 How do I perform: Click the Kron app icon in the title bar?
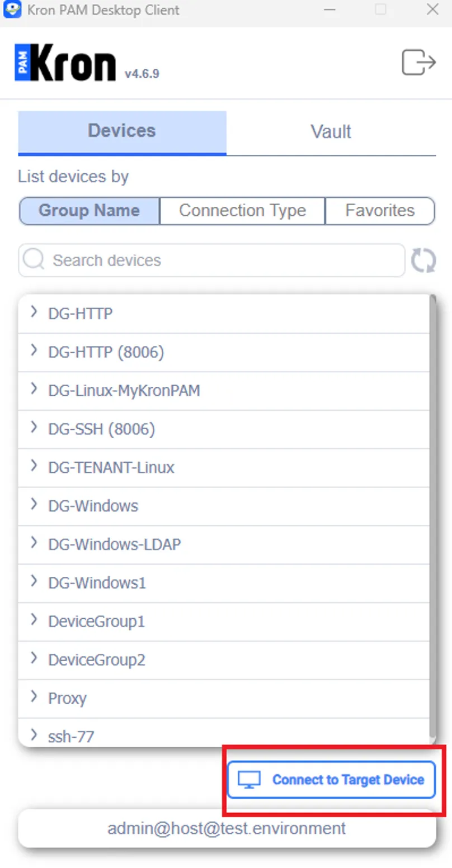(x=12, y=10)
